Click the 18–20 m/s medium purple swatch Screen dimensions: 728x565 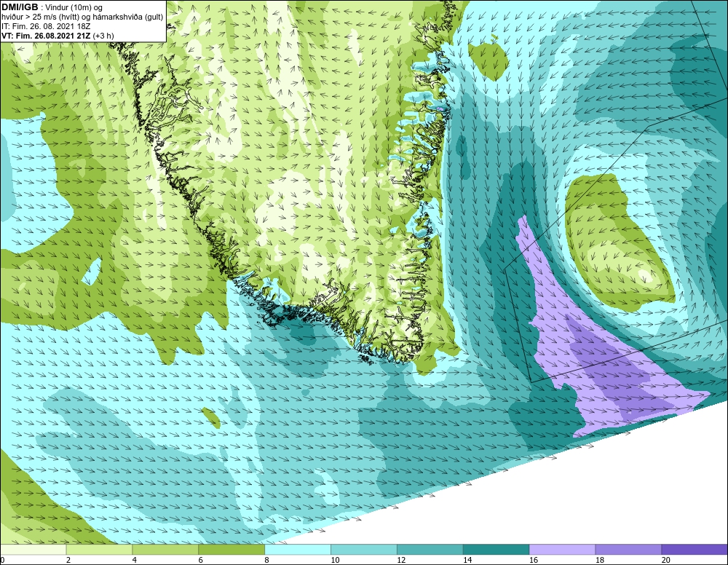628,550
